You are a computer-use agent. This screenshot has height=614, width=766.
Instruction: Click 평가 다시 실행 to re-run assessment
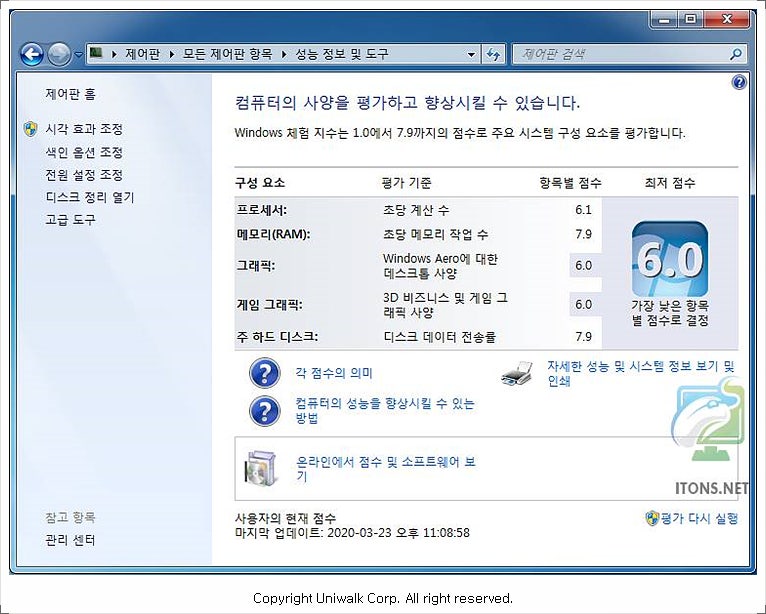click(x=699, y=518)
